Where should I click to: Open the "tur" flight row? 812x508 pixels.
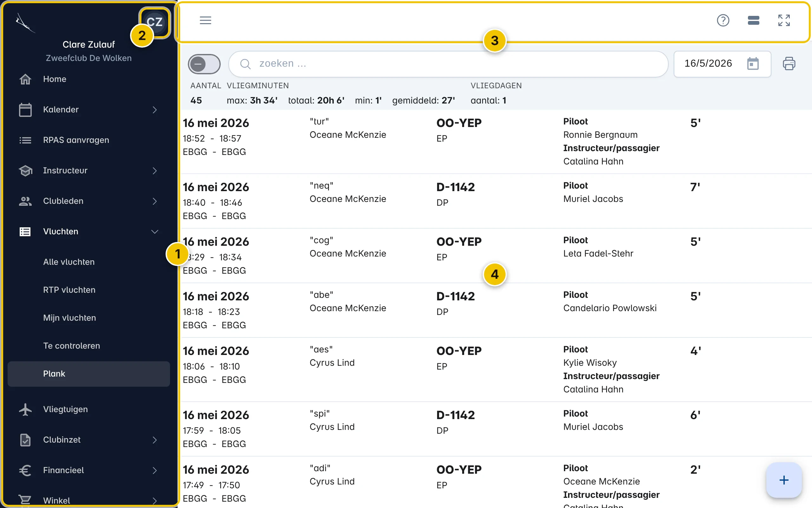pos(496,142)
